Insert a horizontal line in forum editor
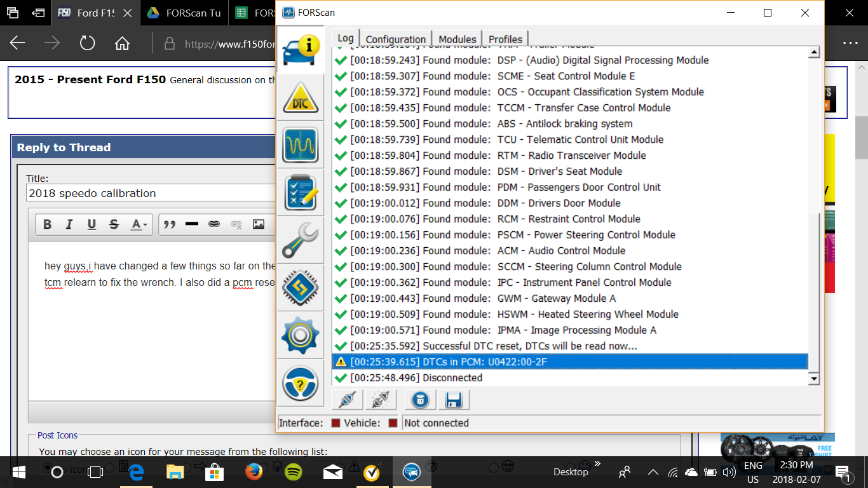 192,224
